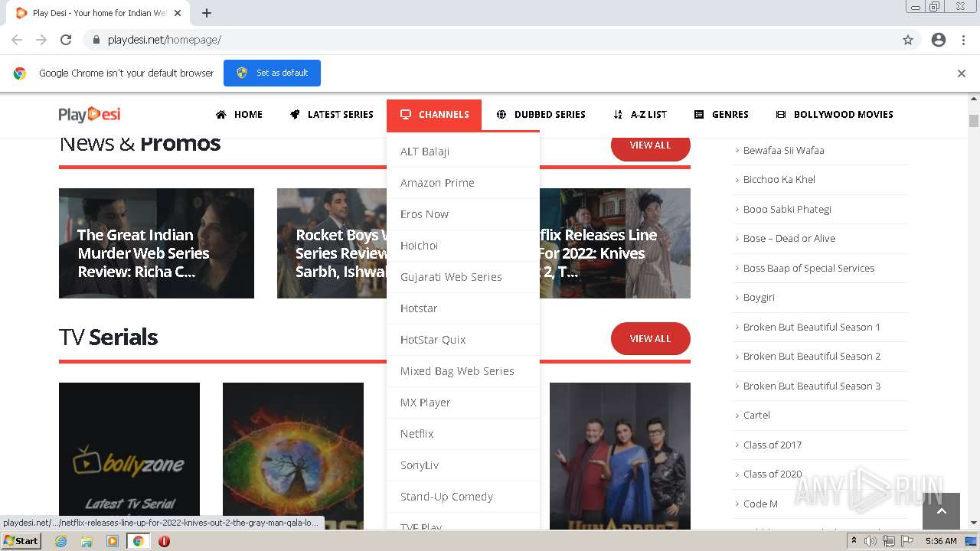Open the GENRES menu
Viewport: 980px width, 551px height.
pyautogui.click(x=721, y=115)
